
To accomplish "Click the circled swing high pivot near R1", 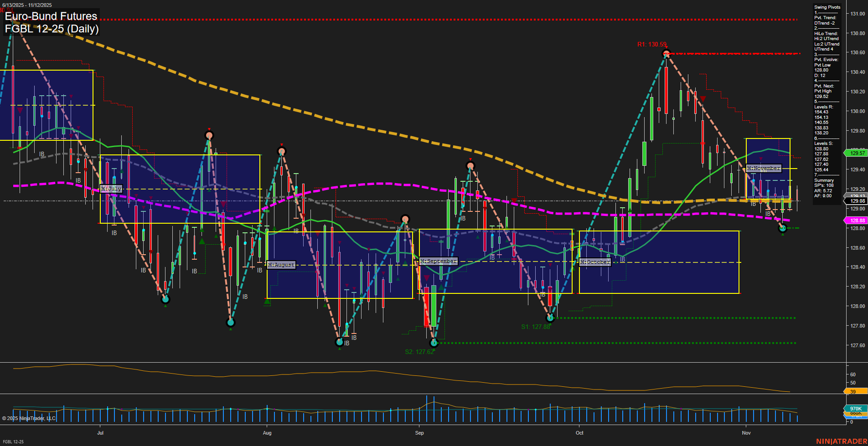I will coord(666,53).
